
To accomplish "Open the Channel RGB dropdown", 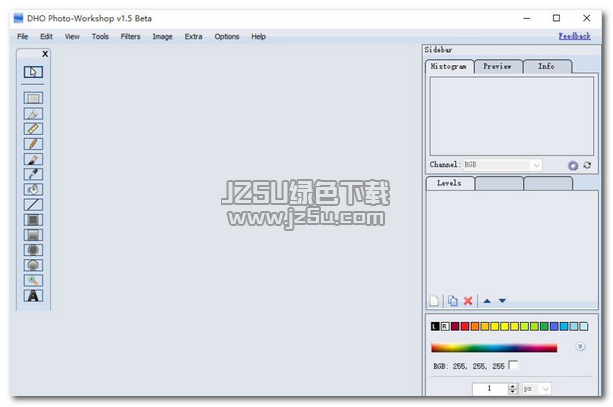I will click(x=502, y=165).
